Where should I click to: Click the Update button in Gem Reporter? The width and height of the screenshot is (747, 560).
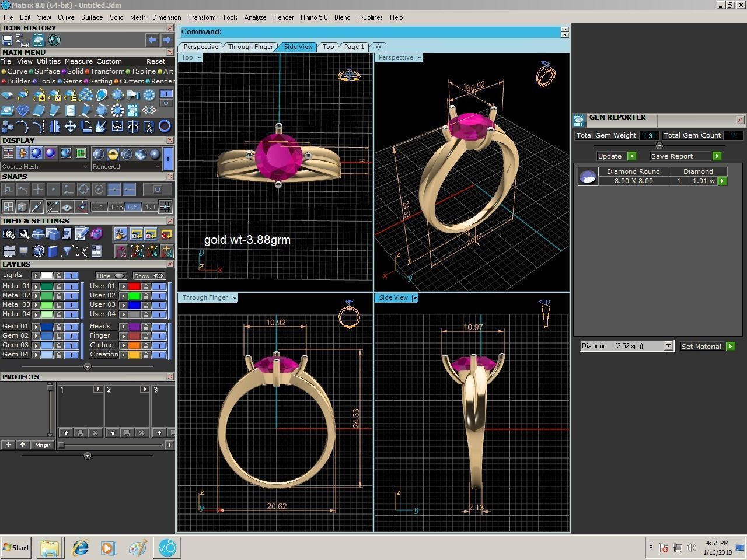click(616, 156)
